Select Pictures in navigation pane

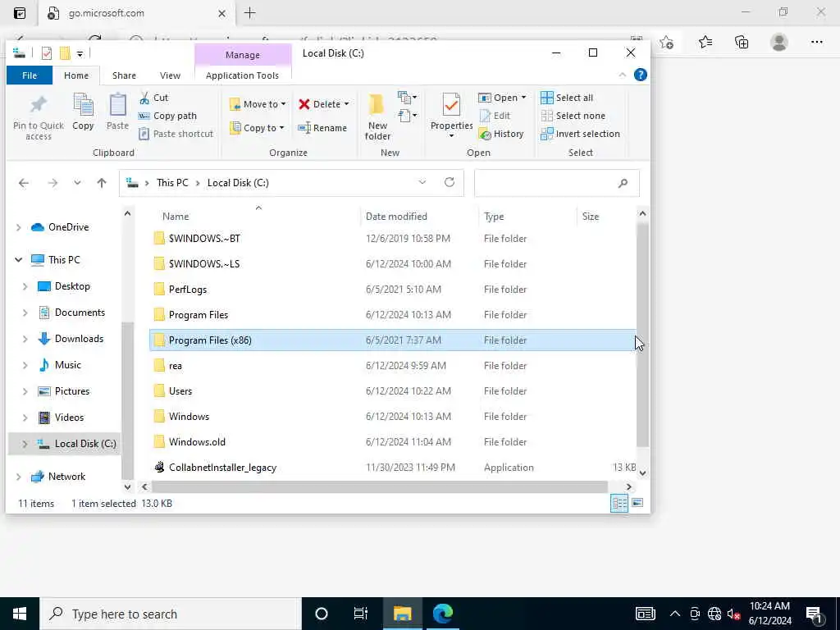pyautogui.click(x=72, y=391)
